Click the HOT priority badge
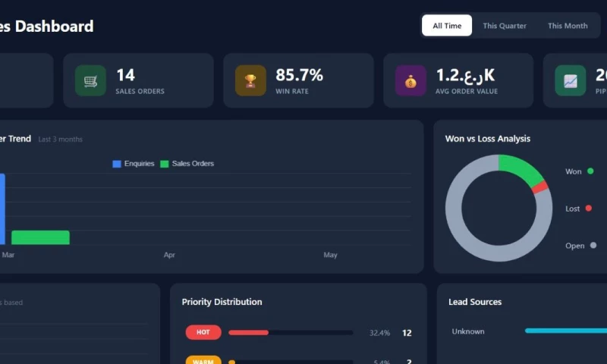This screenshot has height=364, width=607. tap(203, 332)
